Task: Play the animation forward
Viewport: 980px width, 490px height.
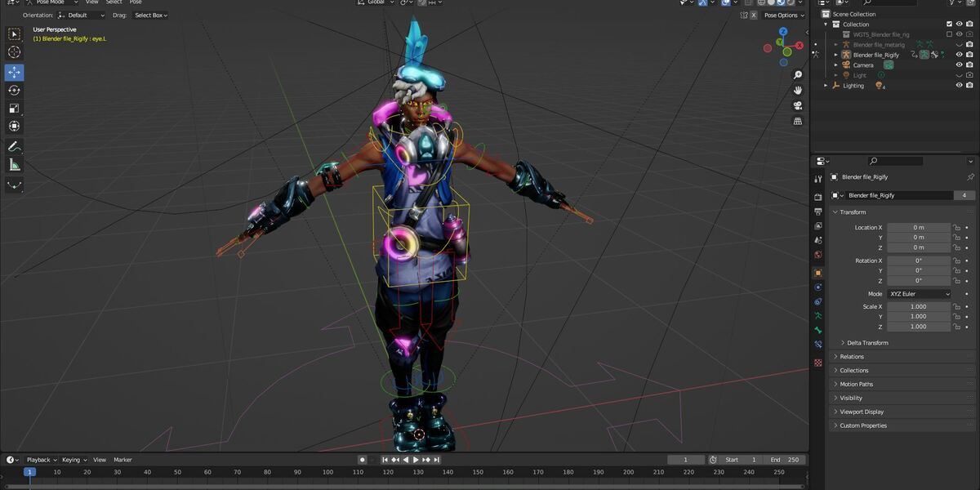Action: [x=416, y=460]
